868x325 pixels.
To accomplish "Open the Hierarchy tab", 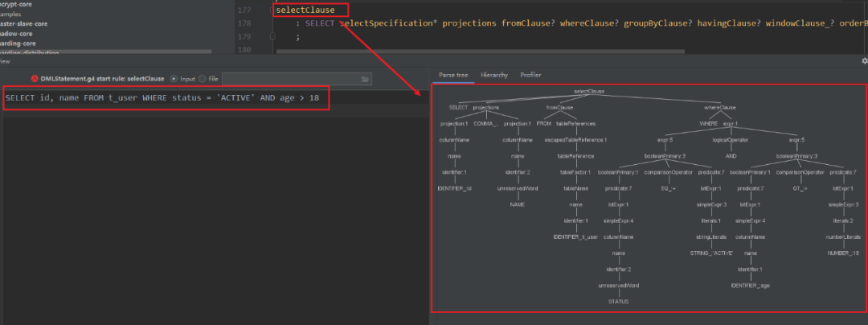I will tap(494, 76).
